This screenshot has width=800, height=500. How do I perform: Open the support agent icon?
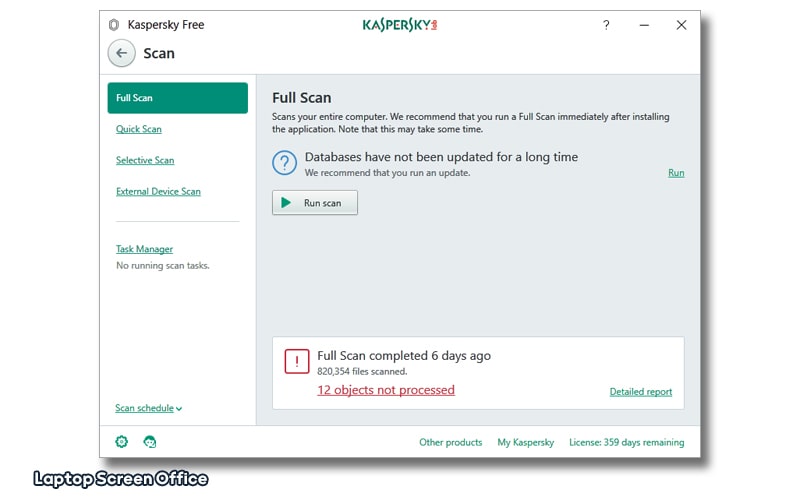149,442
